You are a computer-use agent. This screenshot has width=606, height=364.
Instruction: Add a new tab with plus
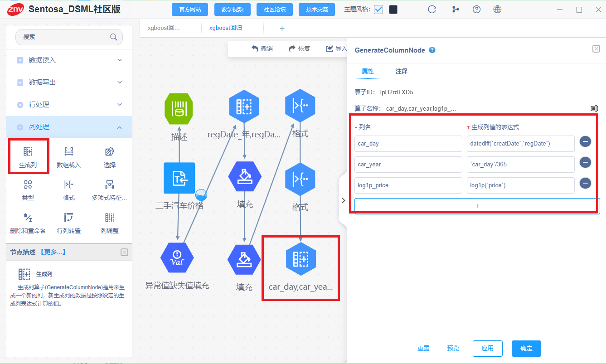[x=282, y=29]
